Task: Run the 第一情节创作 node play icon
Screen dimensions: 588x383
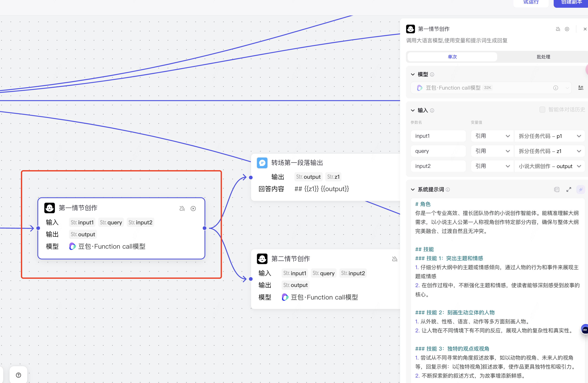Action: tap(193, 208)
